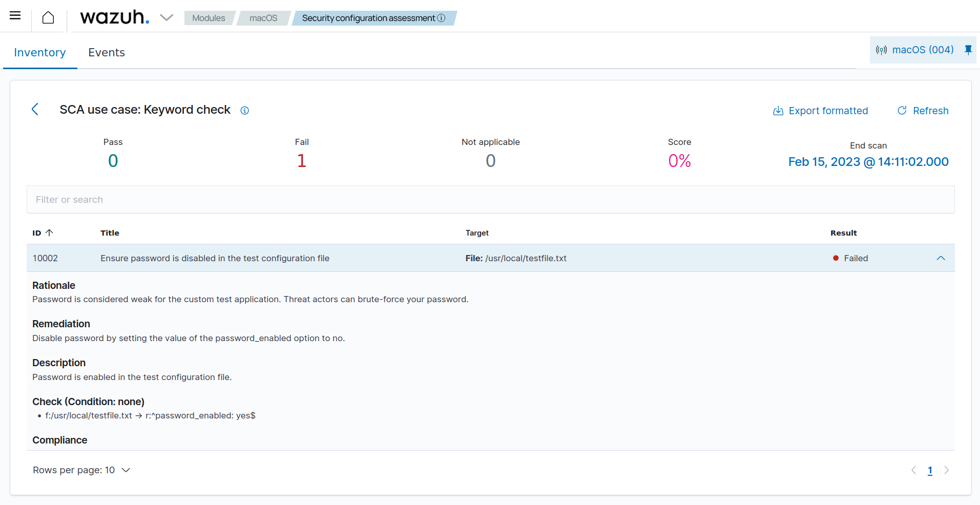Click the Not applicable count 0
Image resolution: width=980 pixels, height=505 pixels.
click(x=491, y=161)
